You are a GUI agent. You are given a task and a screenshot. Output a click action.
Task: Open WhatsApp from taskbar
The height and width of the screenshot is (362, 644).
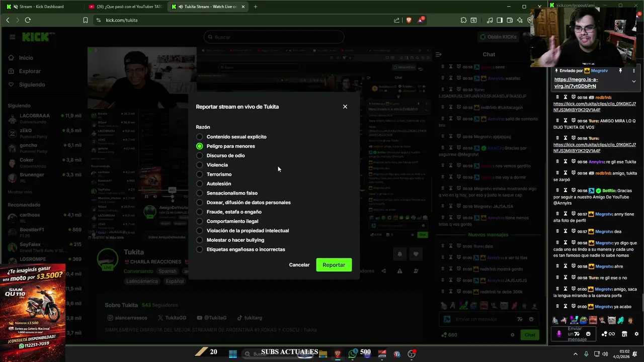click(x=352, y=354)
